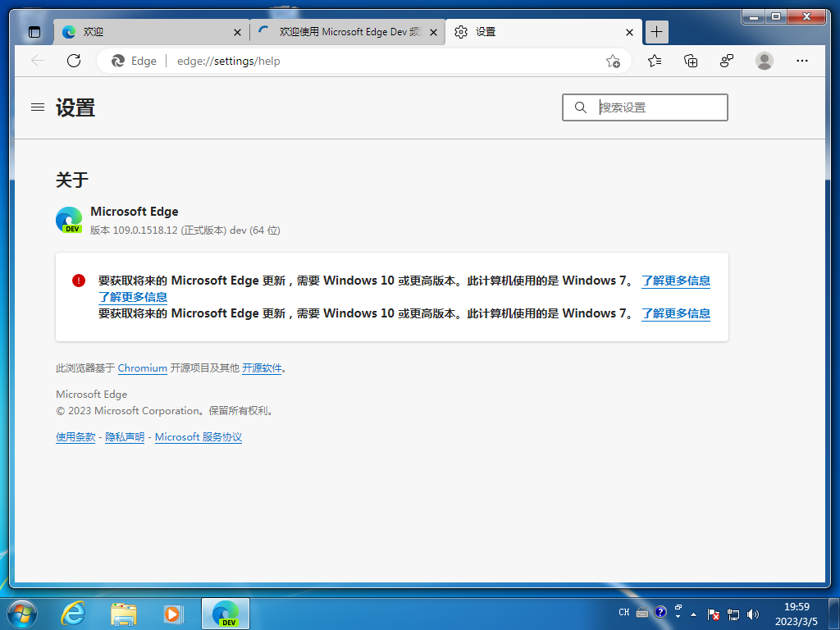Image resolution: width=840 pixels, height=630 pixels.
Task: Open the settings hamburger navigation menu
Action: 38,107
